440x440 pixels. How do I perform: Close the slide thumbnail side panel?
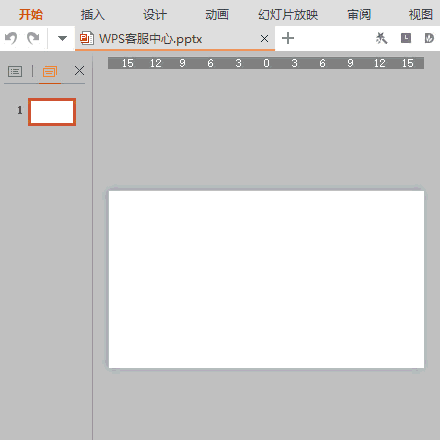pyautogui.click(x=79, y=71)
